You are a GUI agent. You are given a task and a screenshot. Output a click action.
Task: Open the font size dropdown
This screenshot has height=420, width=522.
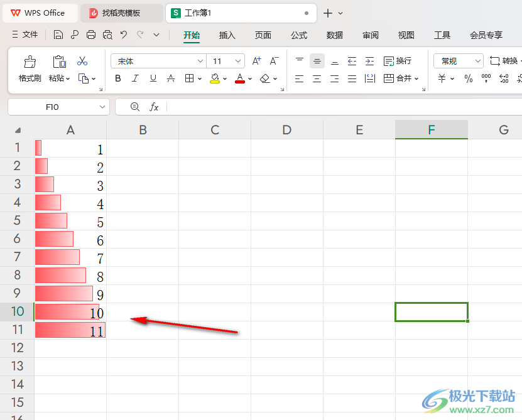point(237,61)
